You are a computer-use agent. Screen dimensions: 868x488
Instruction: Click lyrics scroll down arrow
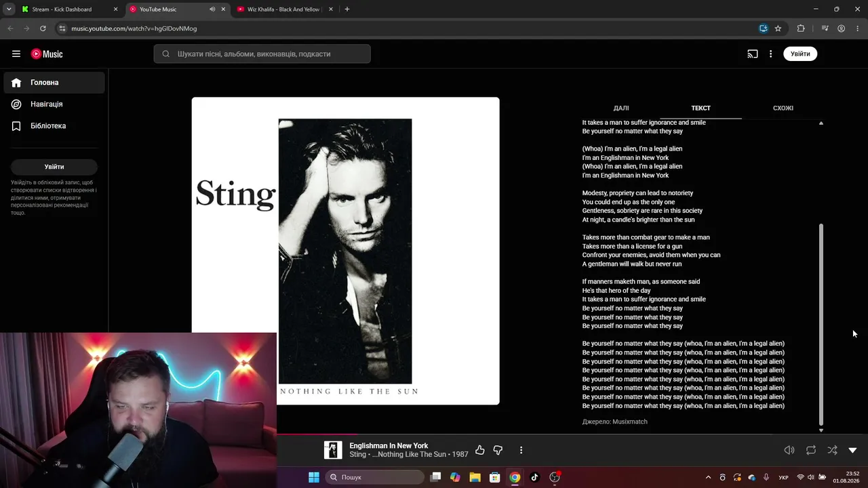coord(821,430)
